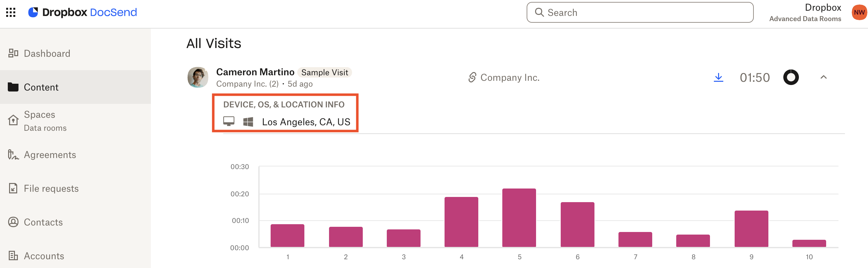Screen dimensions: 868x268
Task: Click the Windows OS icon
Action: 248,122
